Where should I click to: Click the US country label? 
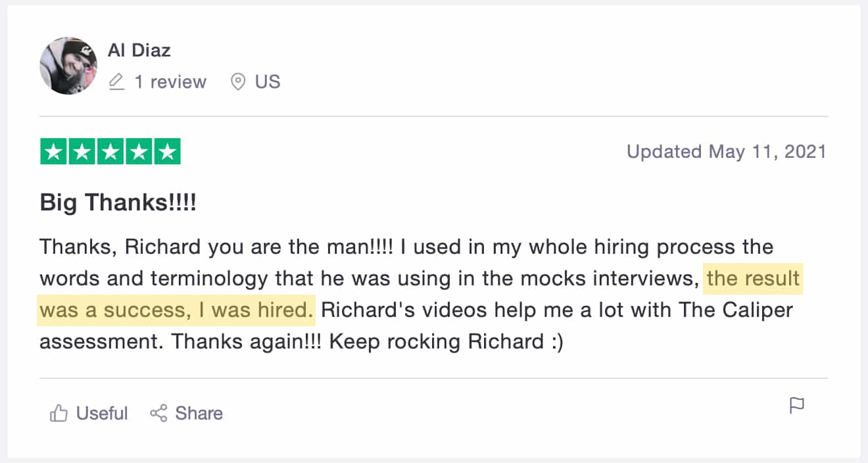point(268,82)
